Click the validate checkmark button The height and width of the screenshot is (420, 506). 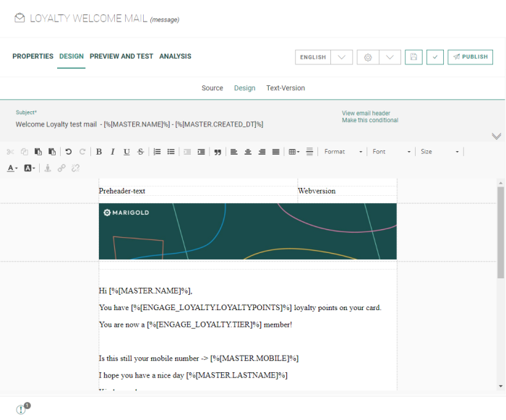pyautogui.click(x=434, y=57)
